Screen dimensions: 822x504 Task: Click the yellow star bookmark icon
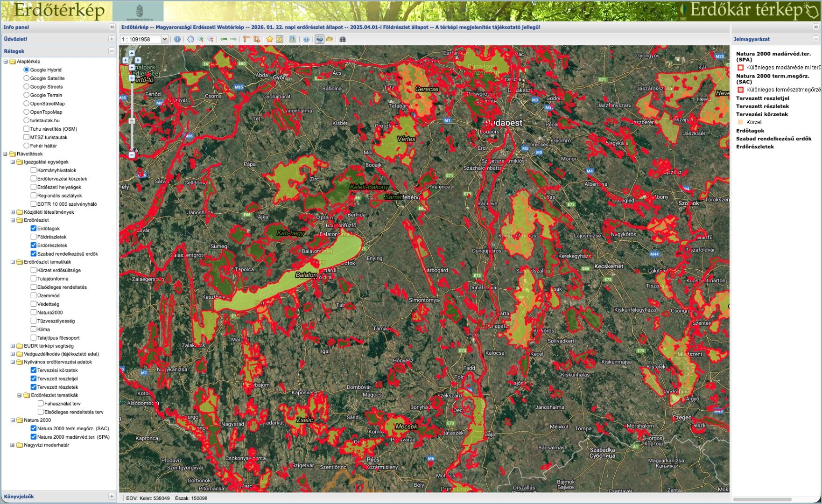pyautogui.click(x=269, y=39)
